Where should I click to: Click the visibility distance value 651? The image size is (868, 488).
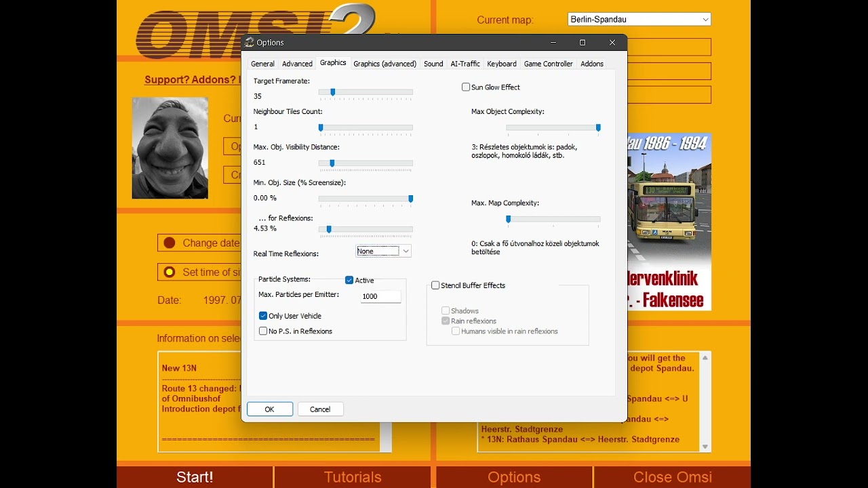click(x=260, y=163)
